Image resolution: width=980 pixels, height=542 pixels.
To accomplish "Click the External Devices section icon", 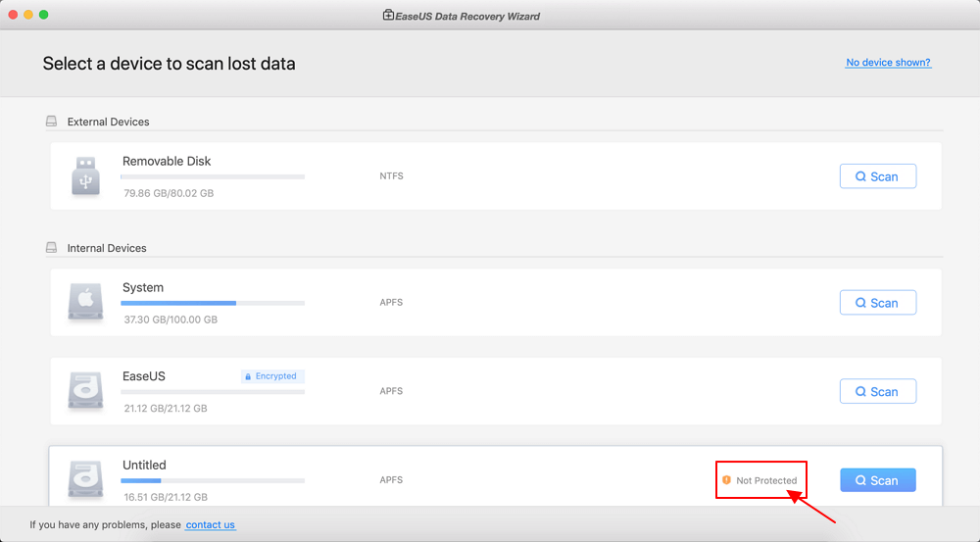I will 51,122.
